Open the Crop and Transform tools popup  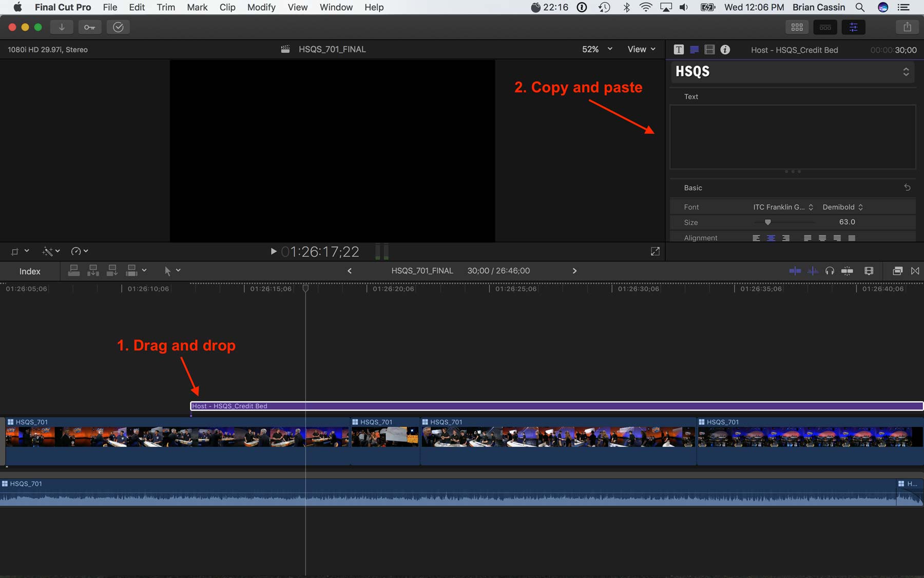pyautogui.click(x=20, y=251)
